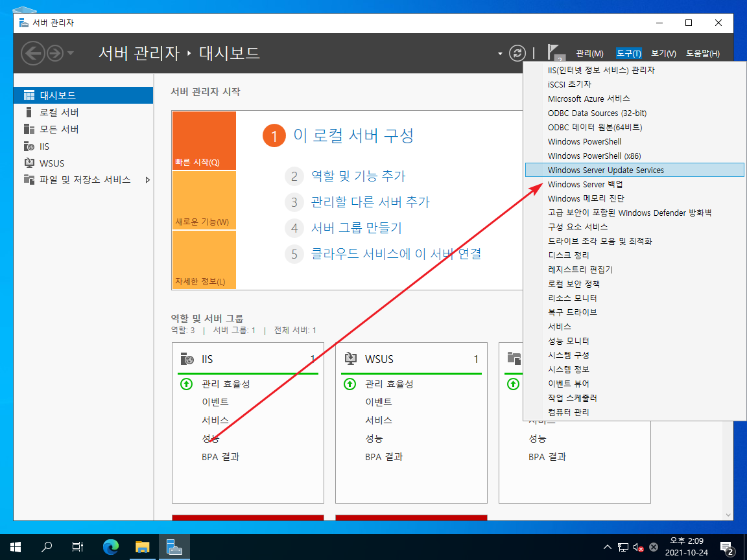Screen dimensions: 747x560
Task: Click the back navigation arrow
Action: tap(33, 53)
